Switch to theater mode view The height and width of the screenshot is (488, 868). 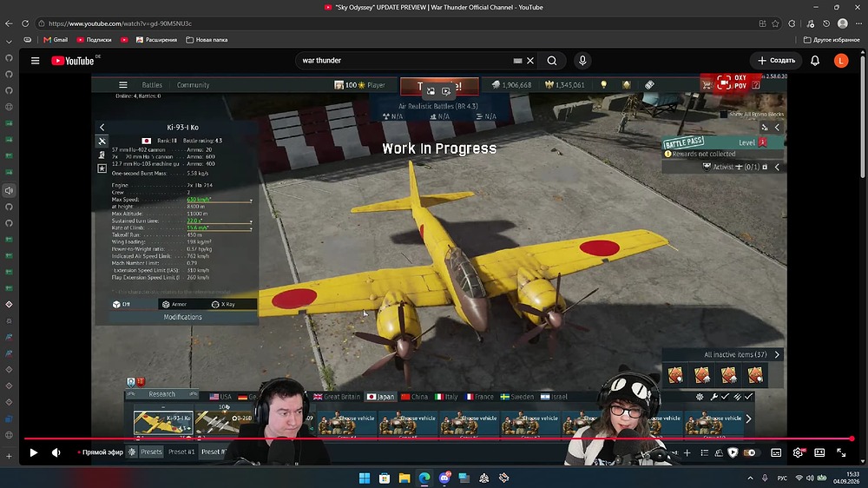pyautogui.click(x=819, y=452)
